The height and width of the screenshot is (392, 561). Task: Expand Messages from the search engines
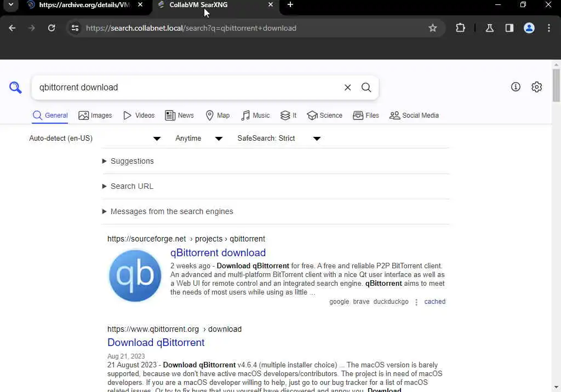tap(168, 211)
